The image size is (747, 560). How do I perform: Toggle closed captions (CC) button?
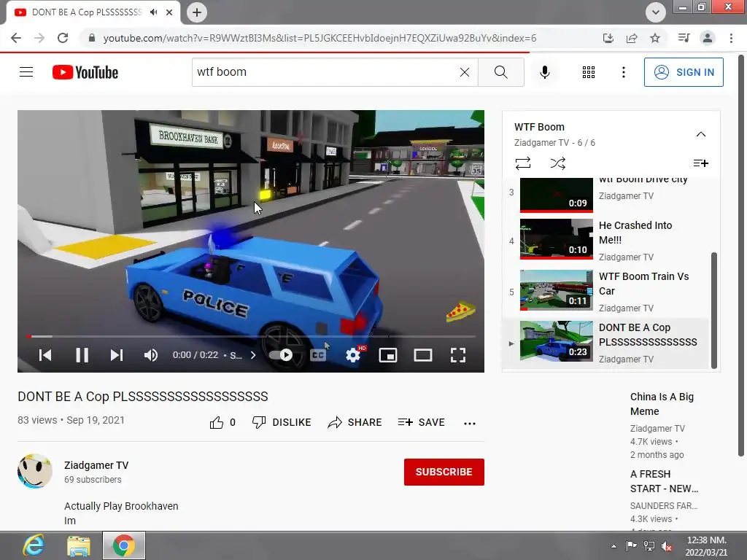(x=318, y=355)
